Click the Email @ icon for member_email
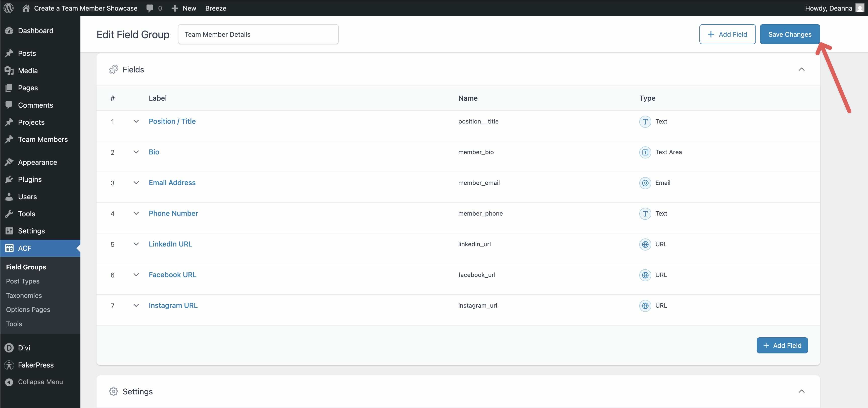868x408 pixels. point(645,183)
